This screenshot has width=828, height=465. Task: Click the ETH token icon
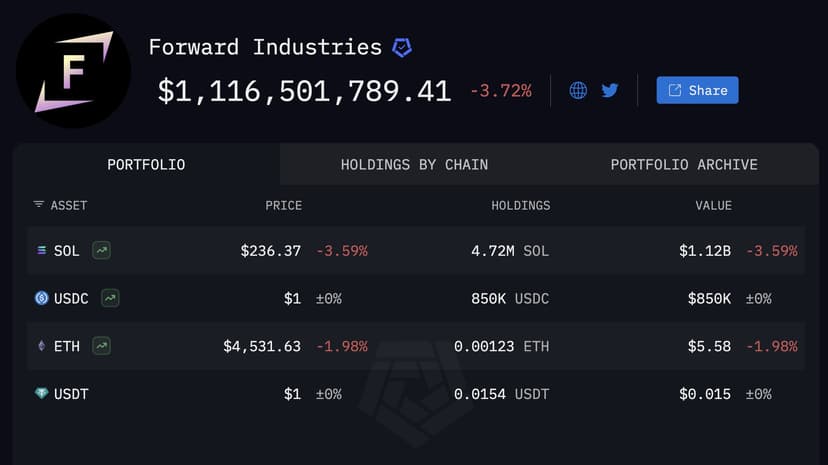tap(41, 346)
